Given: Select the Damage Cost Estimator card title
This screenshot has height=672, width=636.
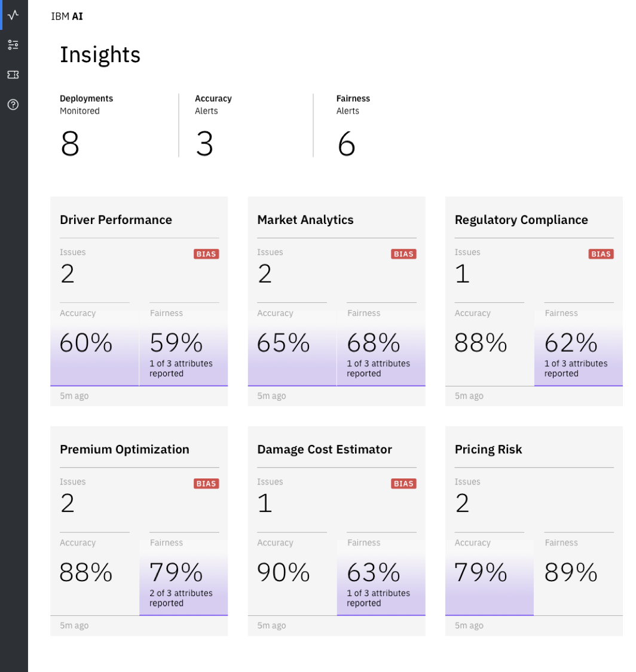Looking at the screenshot, I should (325, 449).
